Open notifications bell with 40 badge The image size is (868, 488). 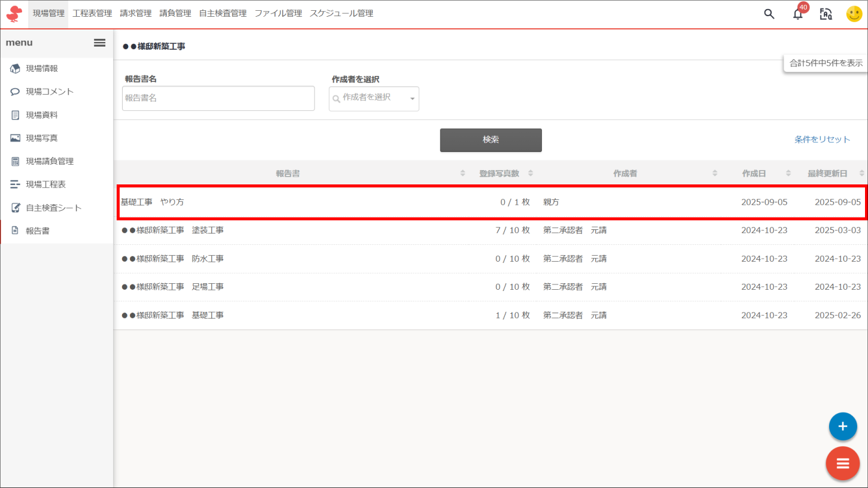(x=798, y=14)
